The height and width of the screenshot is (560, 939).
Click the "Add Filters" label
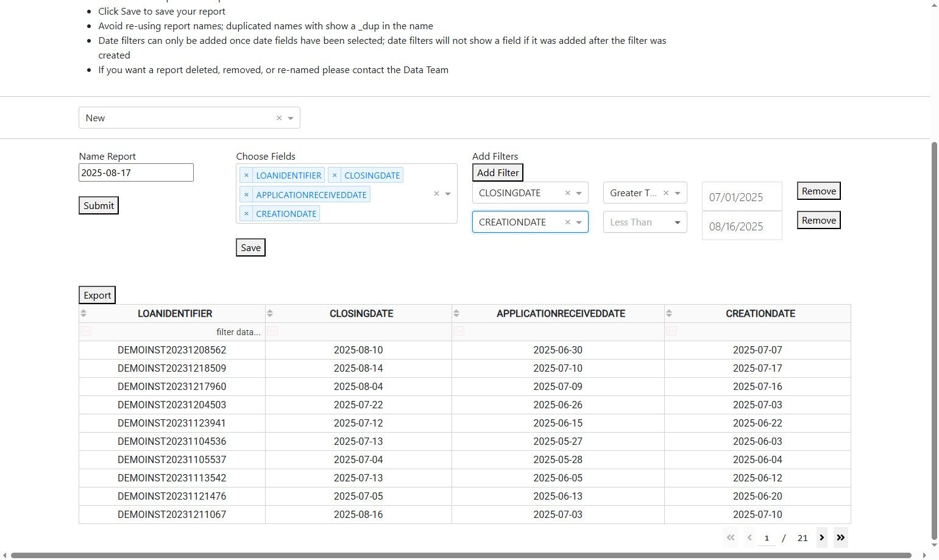[495, 157]
